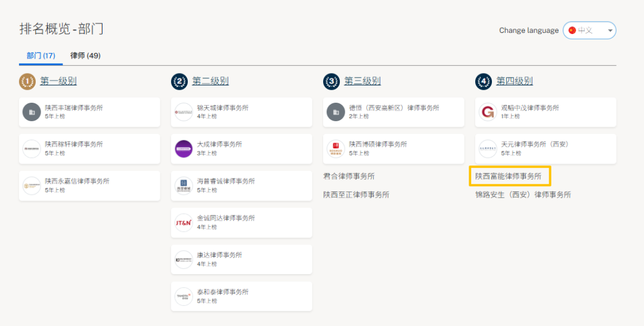Open the 陕西永嘉信律师事务所 card
The height and width of the screenshot is (326, 644).
(89, 185)
